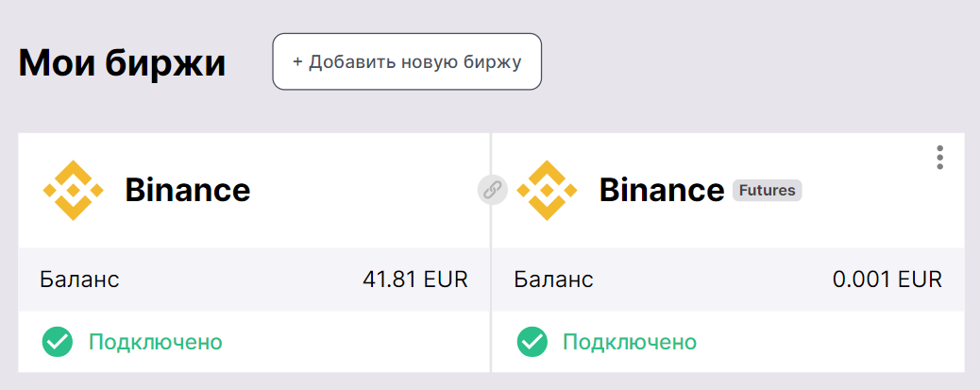Click the "Баланс" label on the spot card

[79, 280]
